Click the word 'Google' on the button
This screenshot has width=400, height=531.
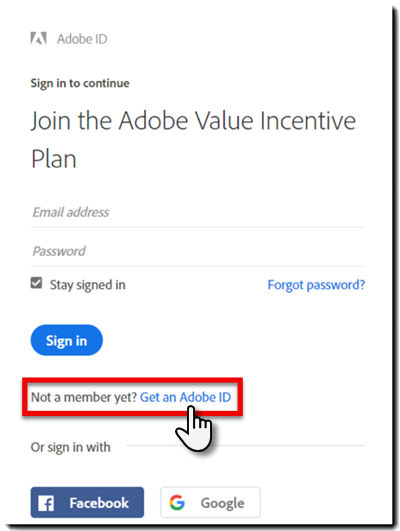tap(223, 503)
